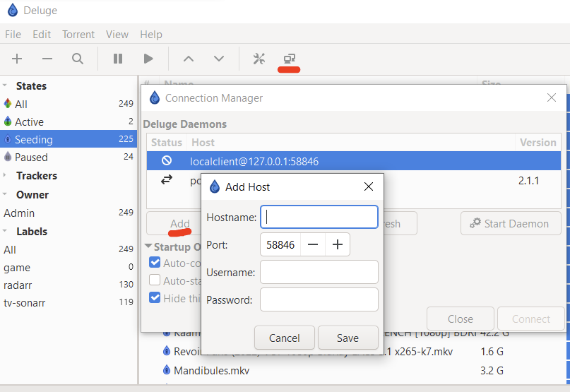Open the filter search magnifier icon
The image size is (570, 392).
[x=78, y=59]
